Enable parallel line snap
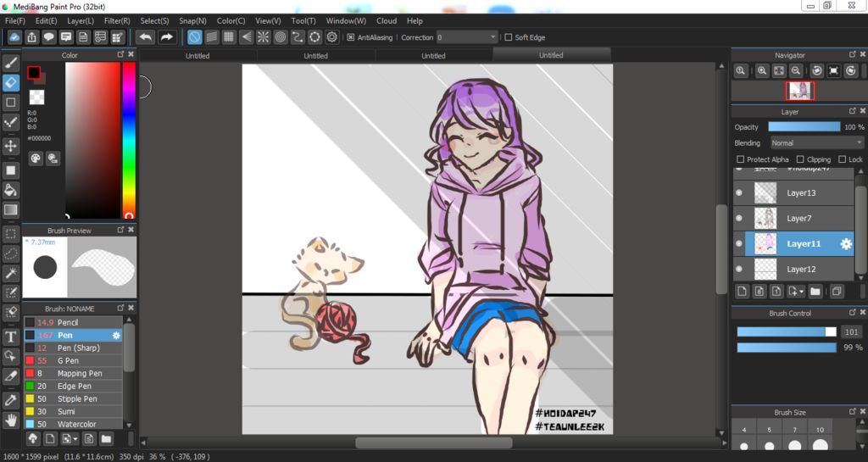The image size is (868, 462). (x=211, y=37)
